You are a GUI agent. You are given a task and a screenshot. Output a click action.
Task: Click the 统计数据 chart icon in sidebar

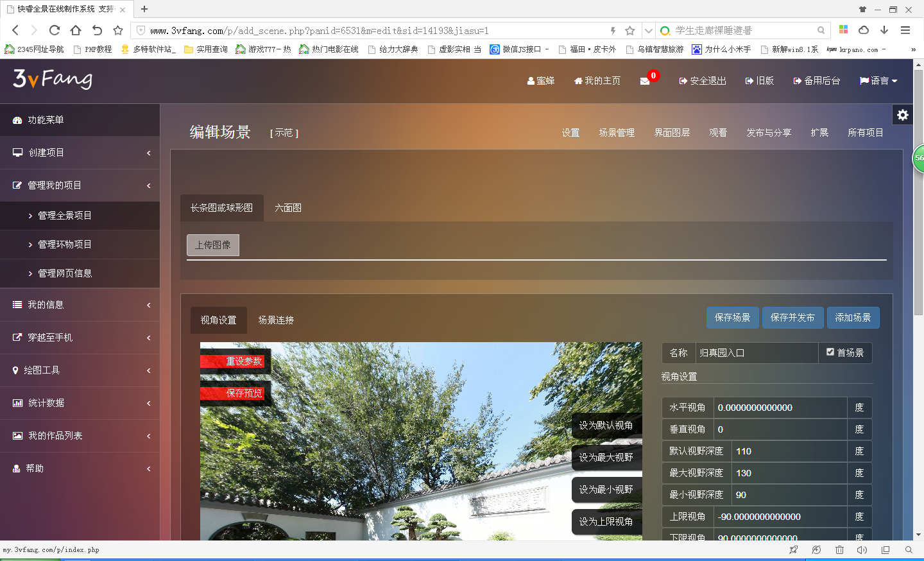pyautogui.click(x=17, y=403)
